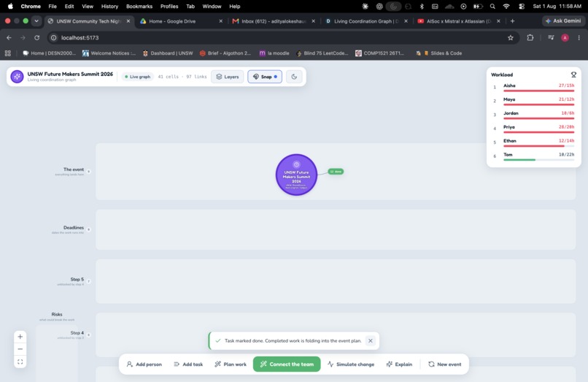Image resolution: width=588 pixels, height=382 pixels.
Task: Open Slides & Code bookmark folder
Action: click(444, 53)
